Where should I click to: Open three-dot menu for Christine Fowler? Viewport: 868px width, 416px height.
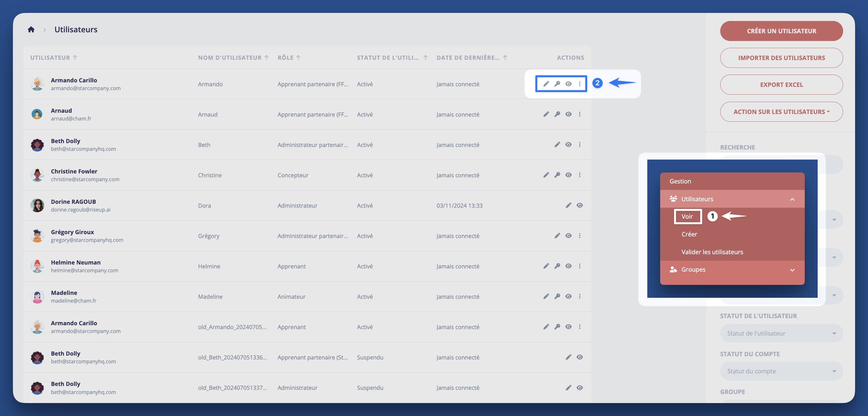pyautogui.click(x=580, y=175)
